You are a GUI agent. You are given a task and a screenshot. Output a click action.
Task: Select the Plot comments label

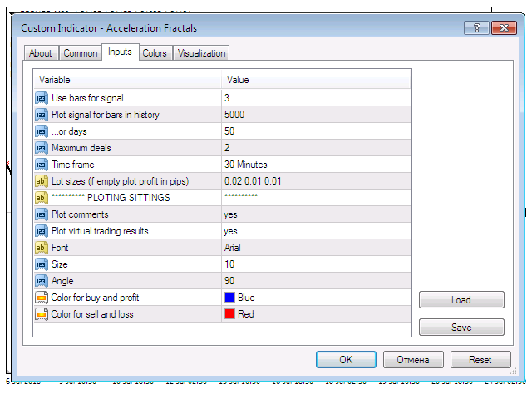pos(80,214)
